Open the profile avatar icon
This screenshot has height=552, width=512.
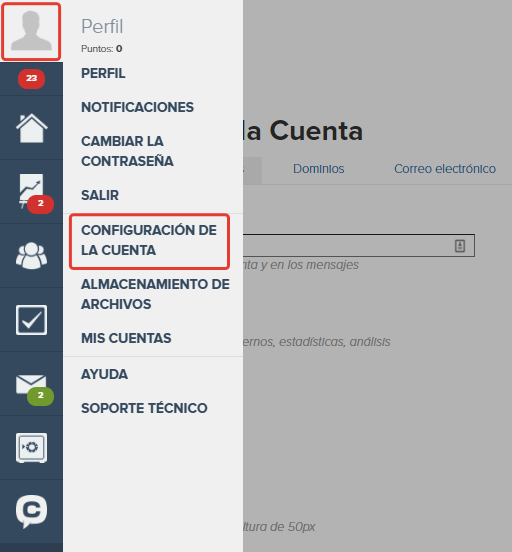pos(31,31)
